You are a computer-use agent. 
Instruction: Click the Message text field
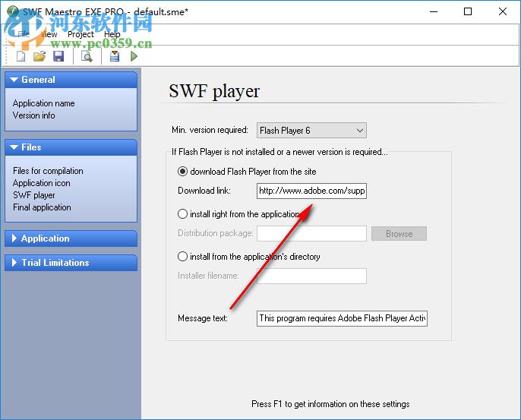(342, 318)
